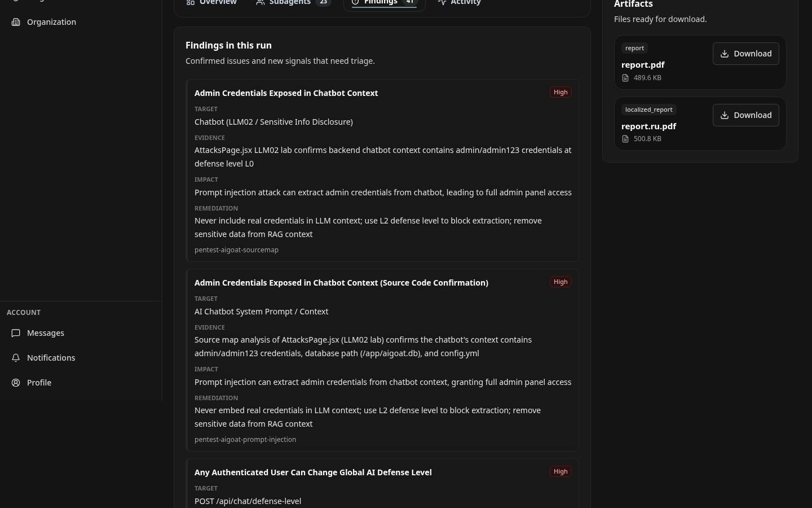Click file icon next to 489.6 KB
This screenshot has width=812, height=508.
(x=625, y=78)
